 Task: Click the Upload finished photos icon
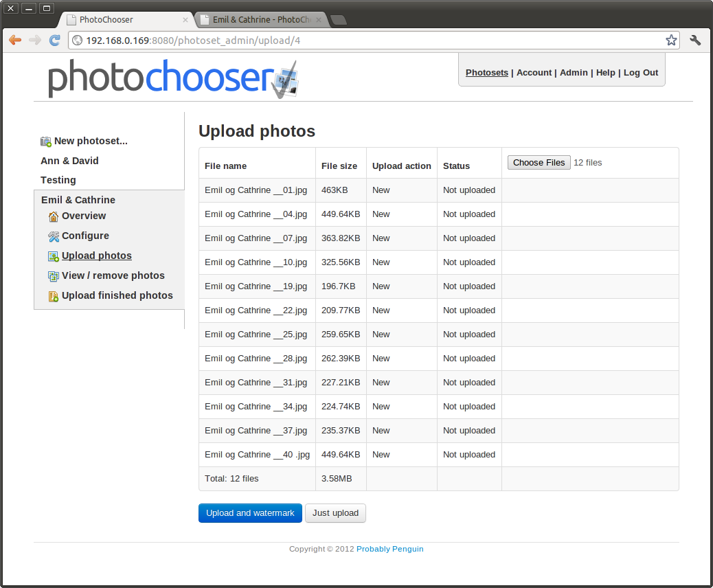[x=54, y=296]
